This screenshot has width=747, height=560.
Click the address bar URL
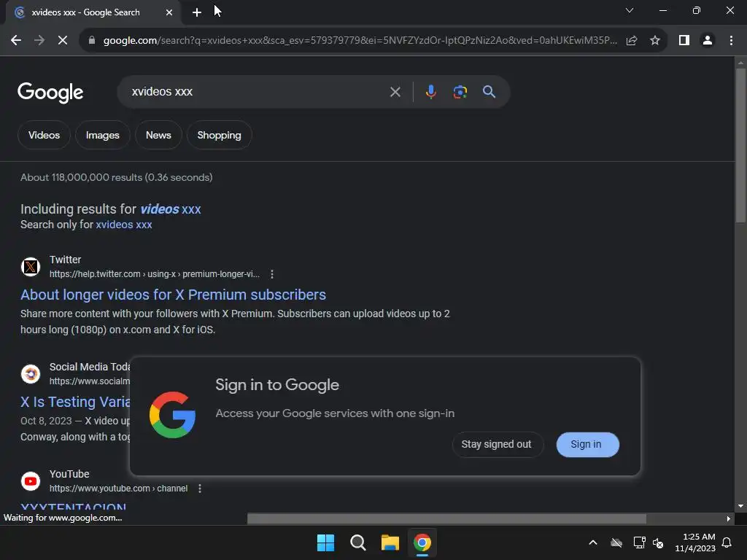point(360,41)
